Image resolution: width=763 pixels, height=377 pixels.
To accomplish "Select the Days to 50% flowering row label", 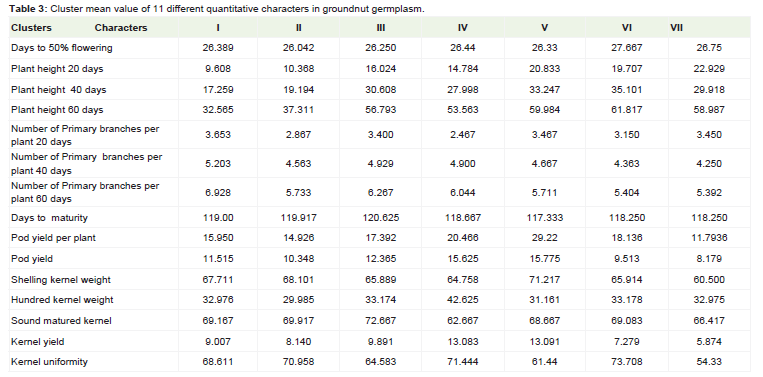I will tap(62, 48).
